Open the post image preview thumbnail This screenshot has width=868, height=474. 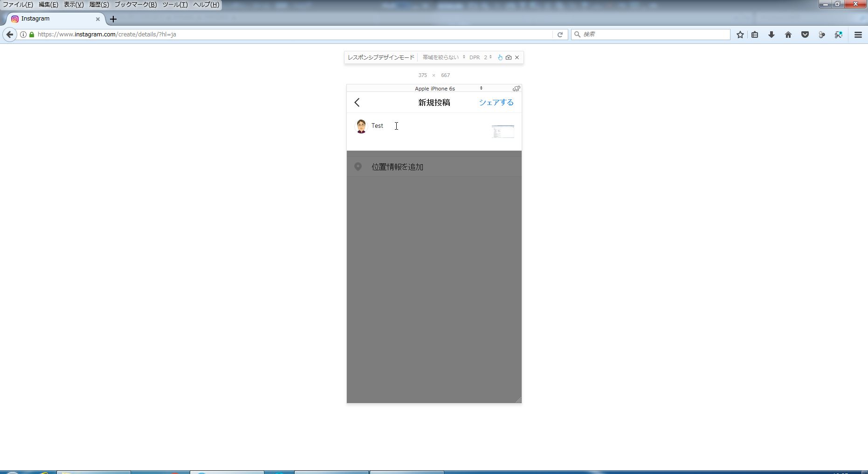click(x=503, y=132)
